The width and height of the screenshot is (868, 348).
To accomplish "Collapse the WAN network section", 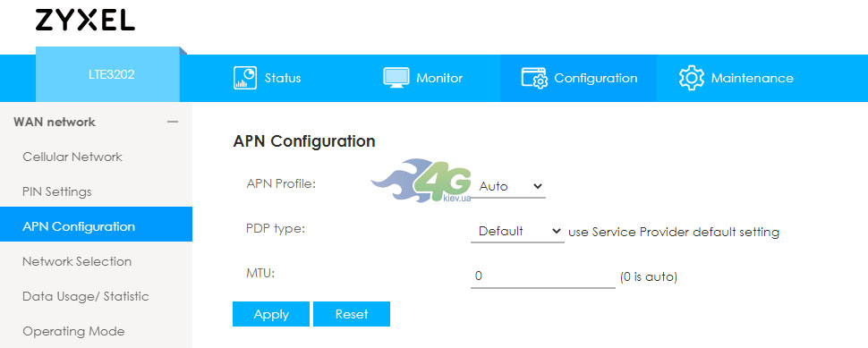I will [173, 122].
